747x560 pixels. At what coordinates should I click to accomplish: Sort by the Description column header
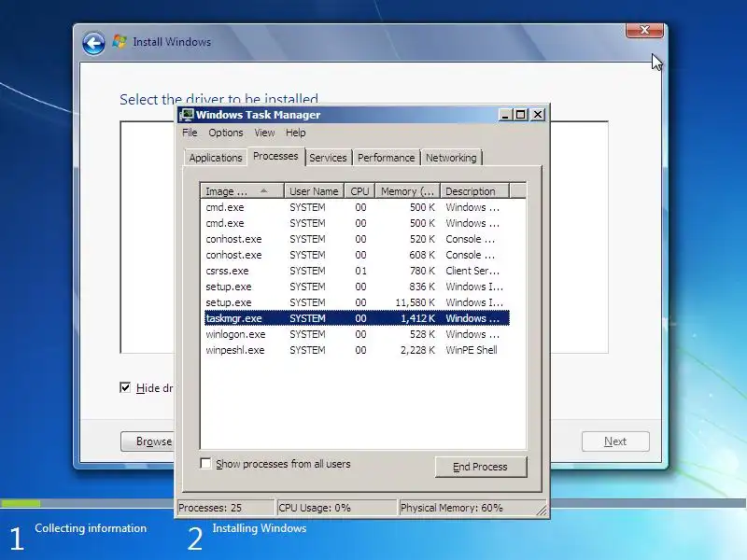474,191
